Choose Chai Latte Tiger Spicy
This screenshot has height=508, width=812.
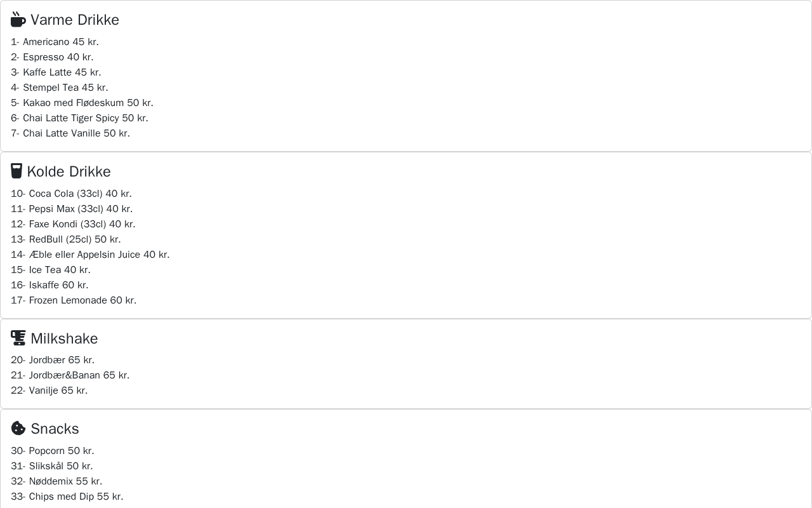tap(79, 118)
